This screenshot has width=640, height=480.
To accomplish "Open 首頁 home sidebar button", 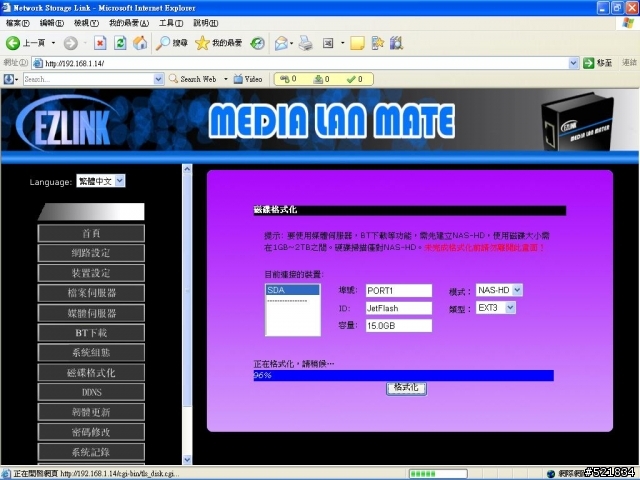I will pos(91,233).
